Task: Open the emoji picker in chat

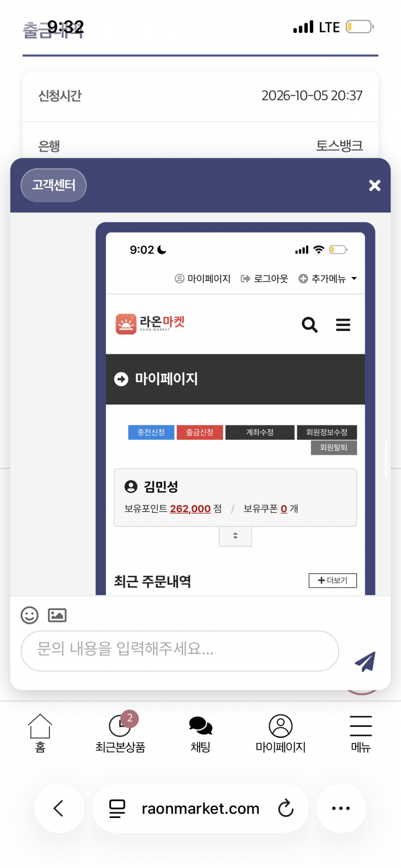Action: tap(30, 615)
